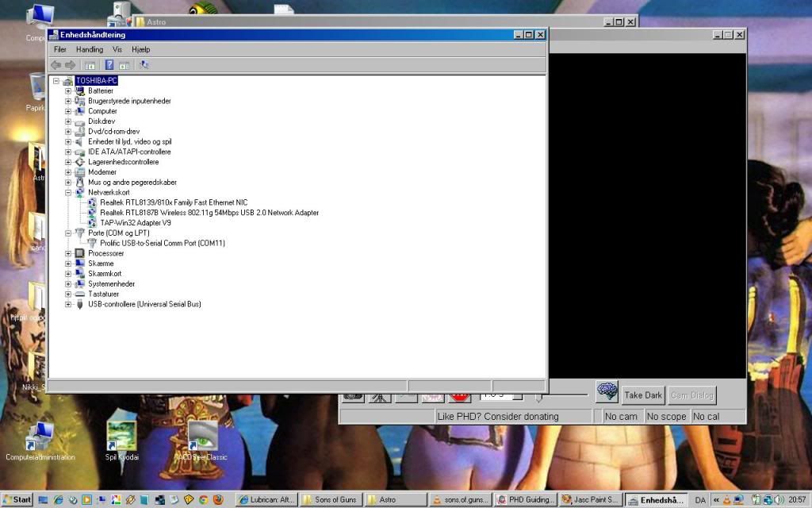The image size is (812, 508).
Task: Switch to Sons of Guns taskbar button
Action: click(x=331, y=500)
